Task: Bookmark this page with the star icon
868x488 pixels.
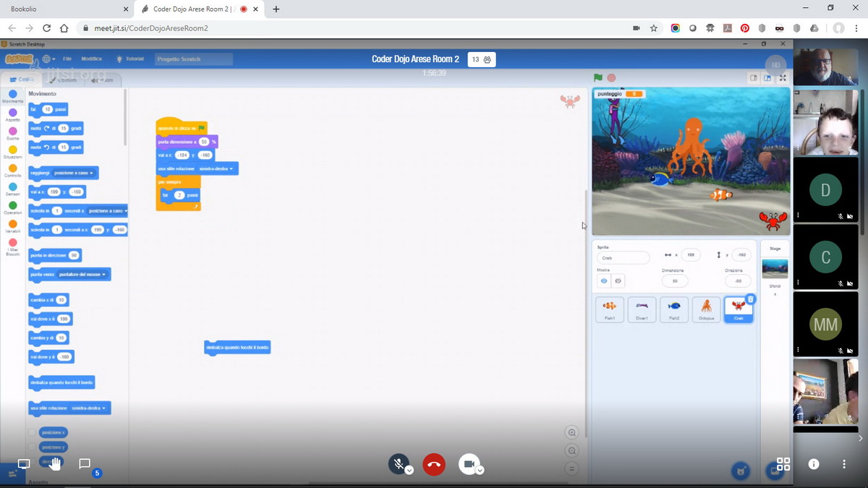Action: coord(654,28)
